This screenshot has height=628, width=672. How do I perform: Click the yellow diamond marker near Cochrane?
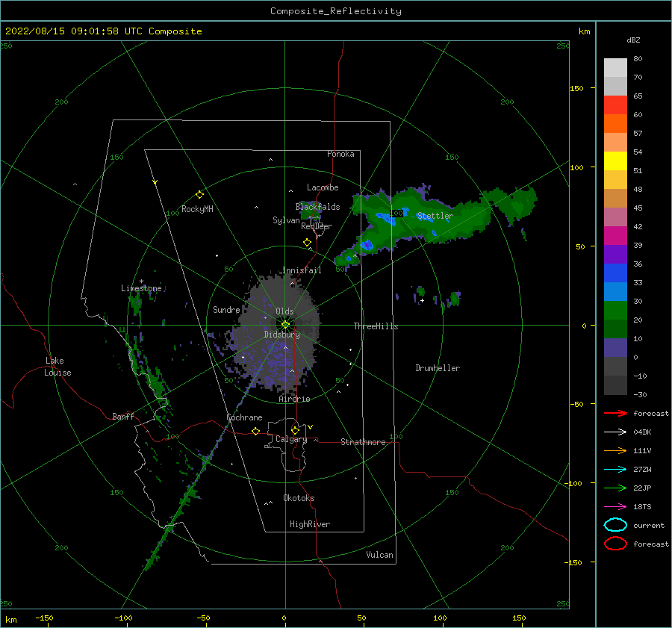pos(255,432)
